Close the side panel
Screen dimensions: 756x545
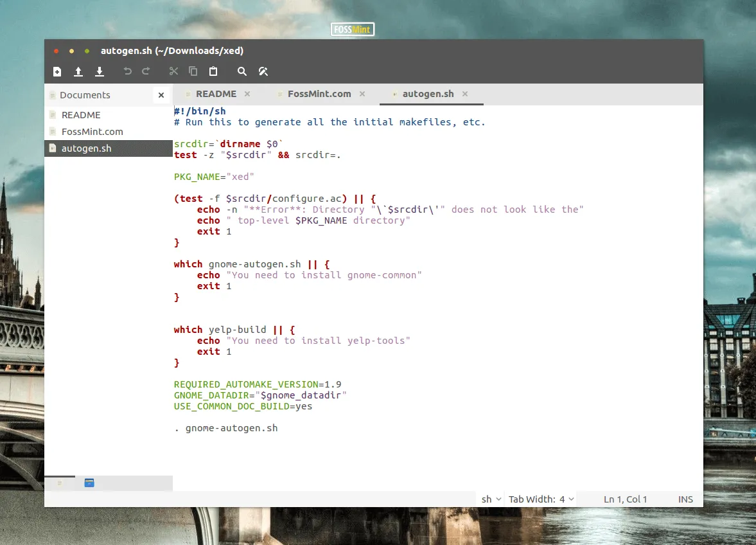(161, 94)
